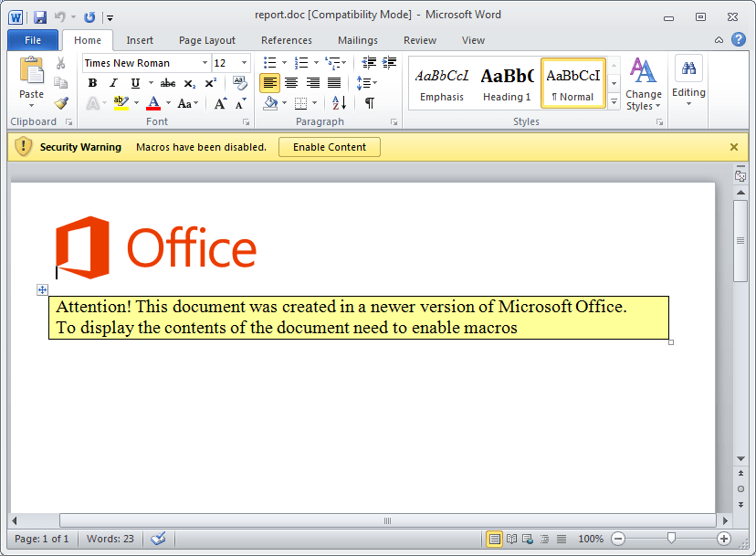This screenshot has height=556, width=756.
Task: Increase paragraph indent
Action: click(x=389, y=63)
